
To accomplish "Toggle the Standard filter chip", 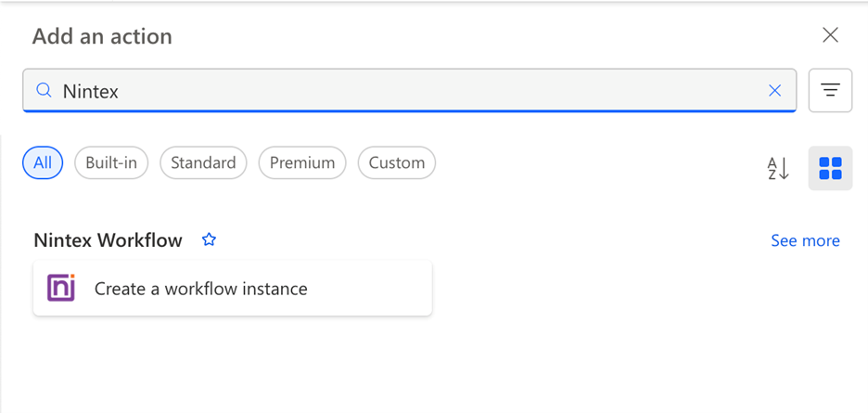I will [203, 163].
